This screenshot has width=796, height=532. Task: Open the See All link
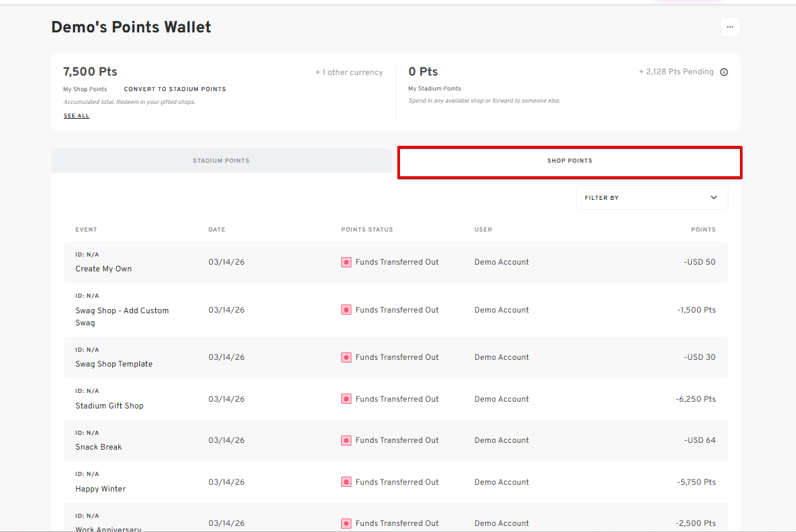[76, 116]
